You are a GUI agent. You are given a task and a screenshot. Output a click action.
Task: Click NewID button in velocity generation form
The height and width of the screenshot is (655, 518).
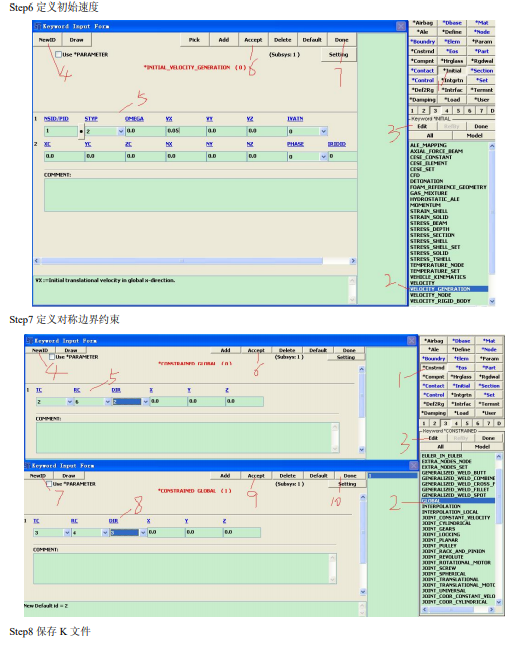(x=47, y=40)
